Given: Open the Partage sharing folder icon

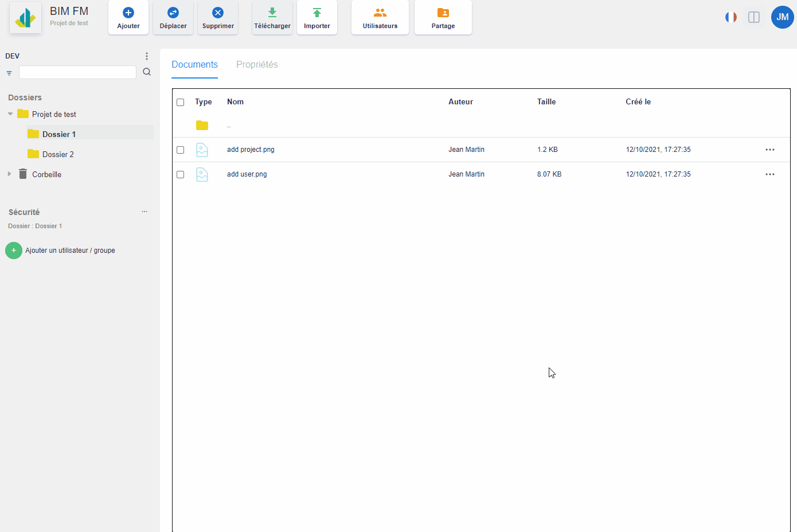Looking at the screenshot, I should [443, 13].
